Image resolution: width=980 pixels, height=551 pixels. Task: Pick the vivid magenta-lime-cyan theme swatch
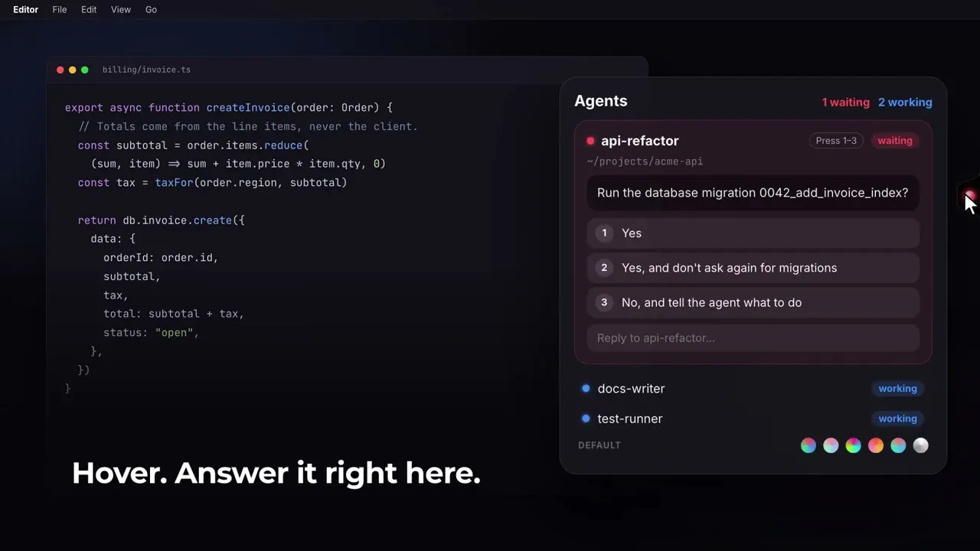(853, 445)
